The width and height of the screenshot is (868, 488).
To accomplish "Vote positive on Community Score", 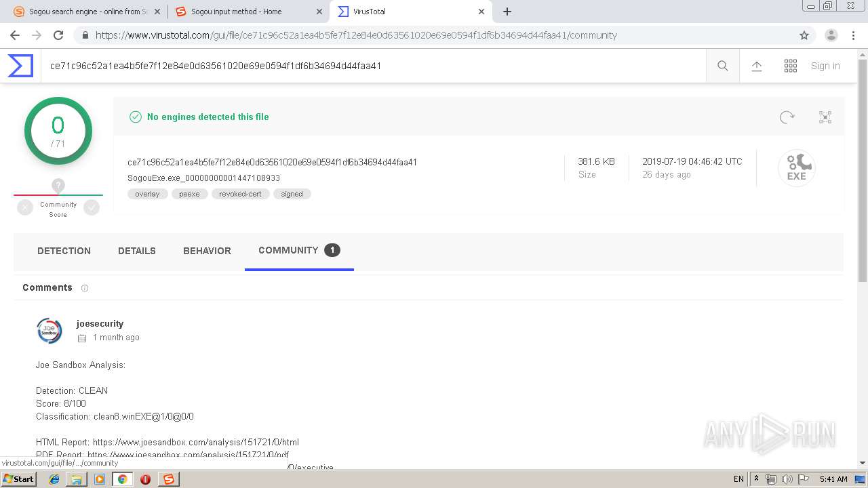I will tap(92, 208).
